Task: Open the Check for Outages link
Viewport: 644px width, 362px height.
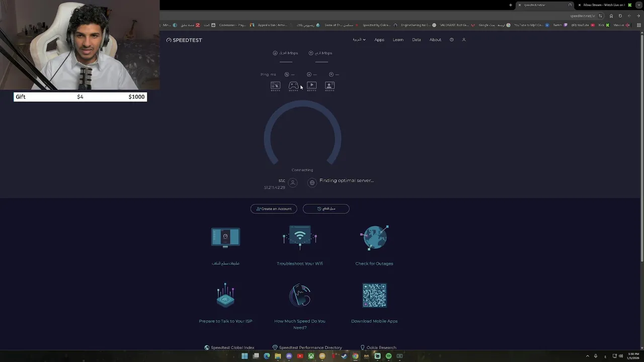Action: click(374, 263)
